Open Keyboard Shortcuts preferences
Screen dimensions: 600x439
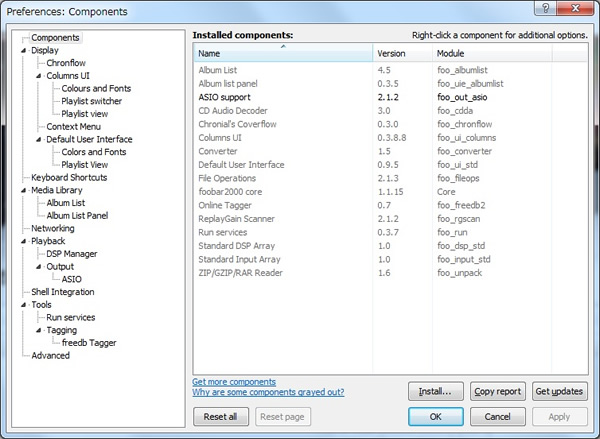click(69, 177)
